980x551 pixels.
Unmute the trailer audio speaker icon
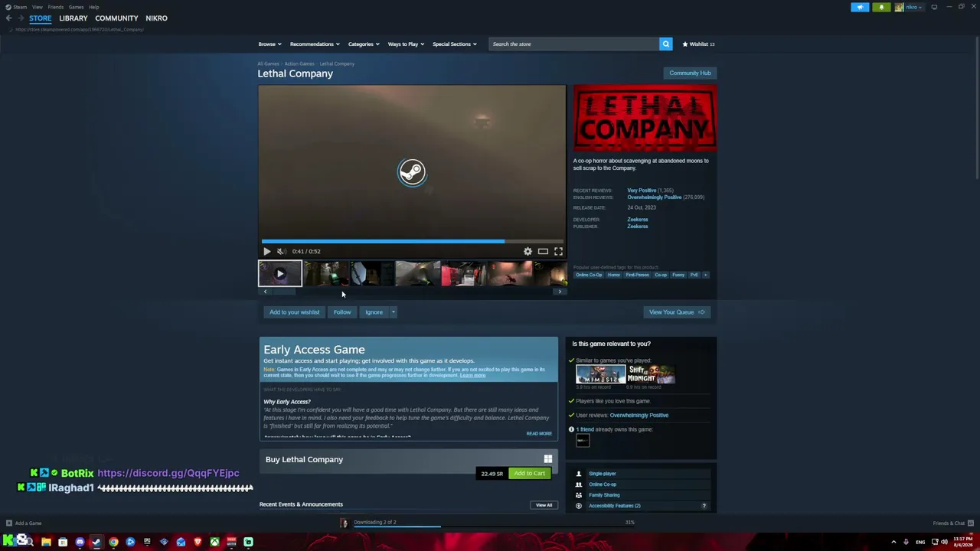click(281, 251)
